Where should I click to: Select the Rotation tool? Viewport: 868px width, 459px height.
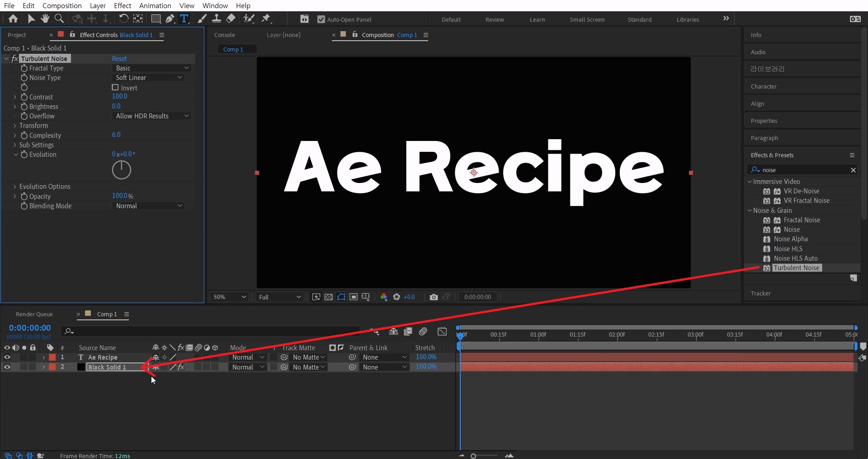123,19
